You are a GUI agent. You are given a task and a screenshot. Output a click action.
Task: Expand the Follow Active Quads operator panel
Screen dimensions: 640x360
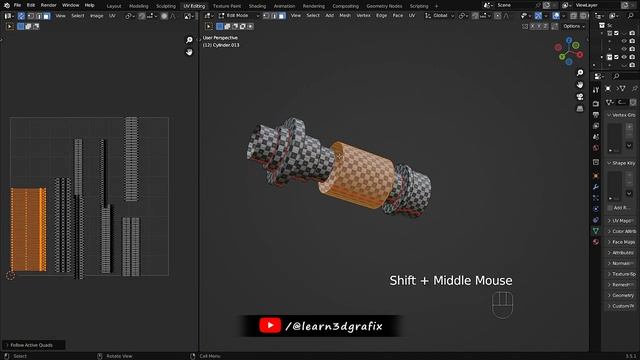coord(33,345)
